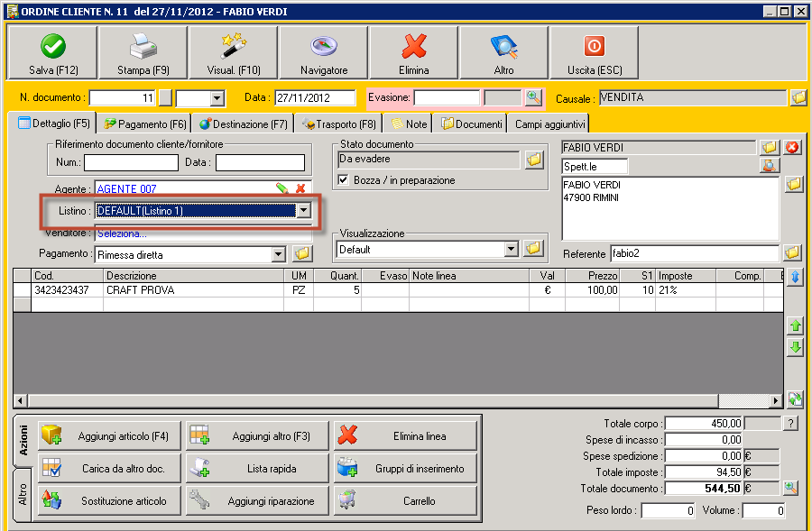Open folder icon beside address box
This screenshot has height=531, width=812.
794,184
